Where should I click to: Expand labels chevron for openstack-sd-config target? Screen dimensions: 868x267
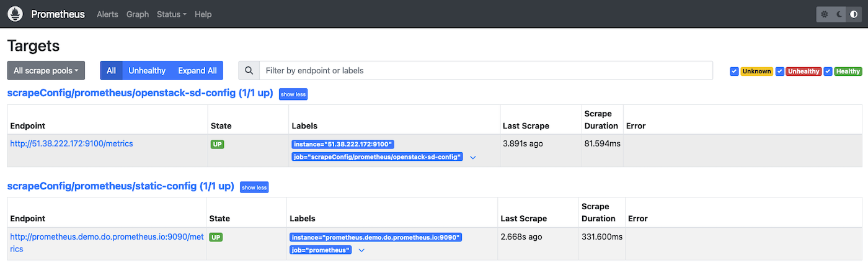coord(473,158)
